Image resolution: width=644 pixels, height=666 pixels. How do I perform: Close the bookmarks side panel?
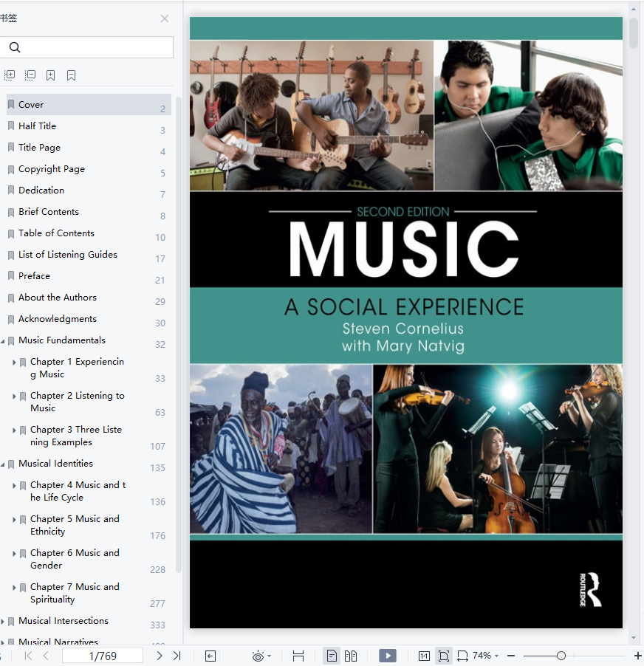[x=165, y=18]
